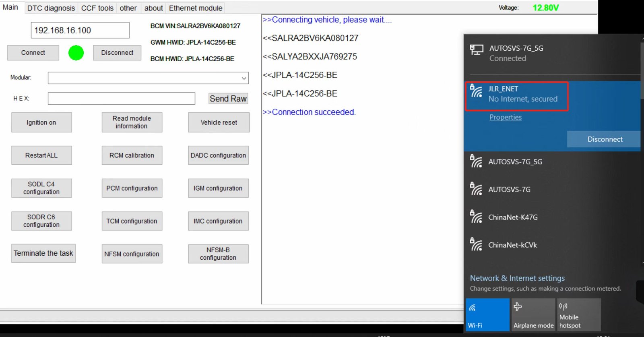Click the Wi-Fi icon beside AUTOSVS-7G
The width and height of the screenshot is (644, 337).
476,189
